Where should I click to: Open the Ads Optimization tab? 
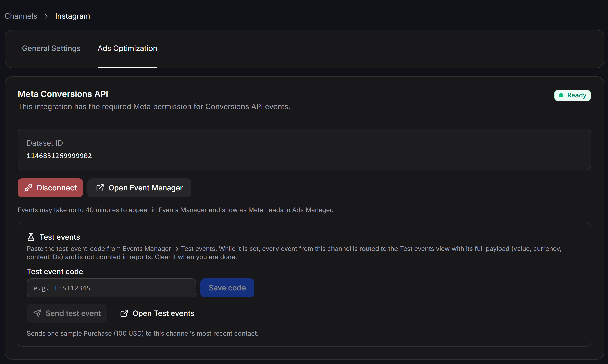127,48
